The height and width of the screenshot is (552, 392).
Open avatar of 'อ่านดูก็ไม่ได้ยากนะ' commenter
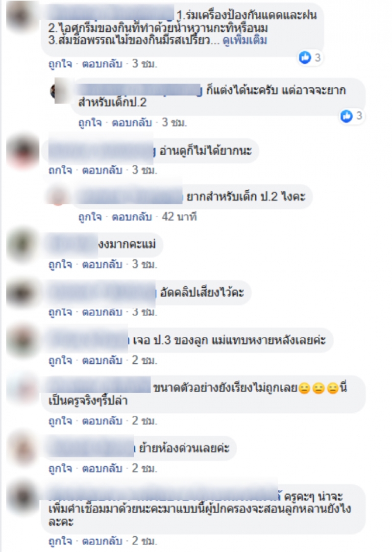[23, 151]
